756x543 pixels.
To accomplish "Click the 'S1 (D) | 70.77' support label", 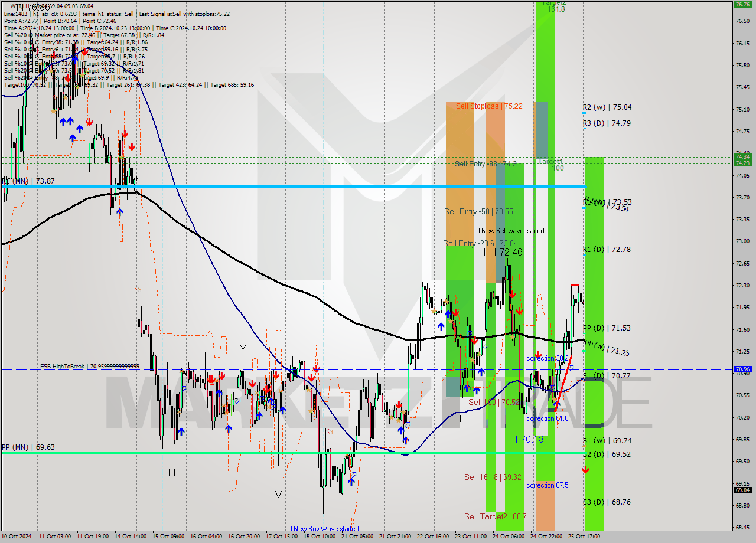I will pyautogui.click(x=606, y=375).
